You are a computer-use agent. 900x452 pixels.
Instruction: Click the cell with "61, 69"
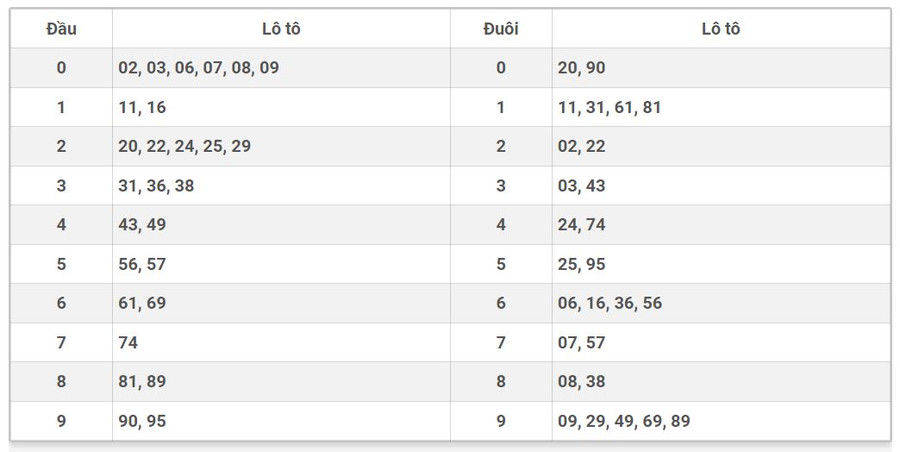pyautogui.click(x=142, y=303)
